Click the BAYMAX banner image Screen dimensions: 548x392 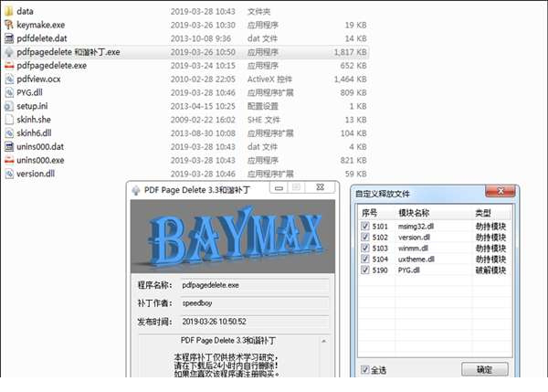coord(233,237)
